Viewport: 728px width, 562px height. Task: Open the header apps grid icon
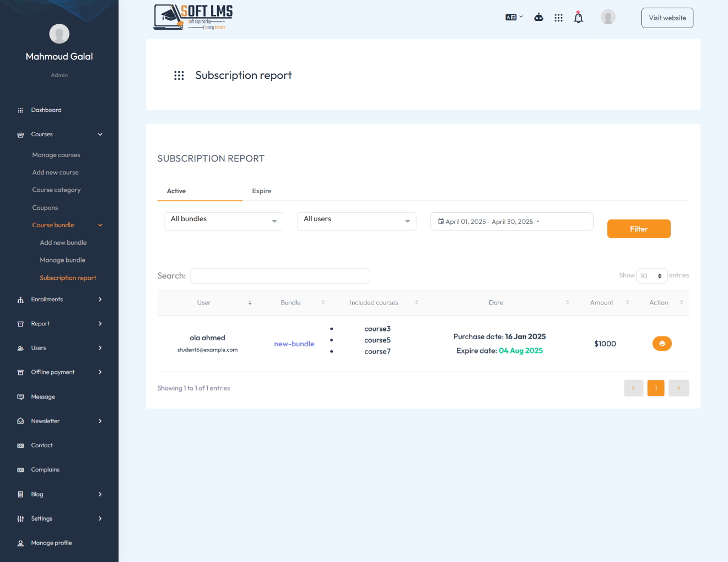click(558, 18)
